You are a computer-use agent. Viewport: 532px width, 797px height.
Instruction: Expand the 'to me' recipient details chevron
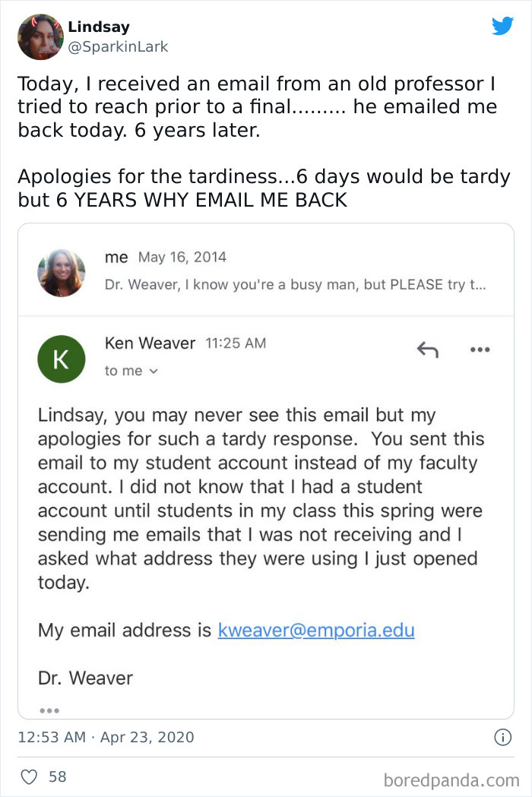(154, 372)
